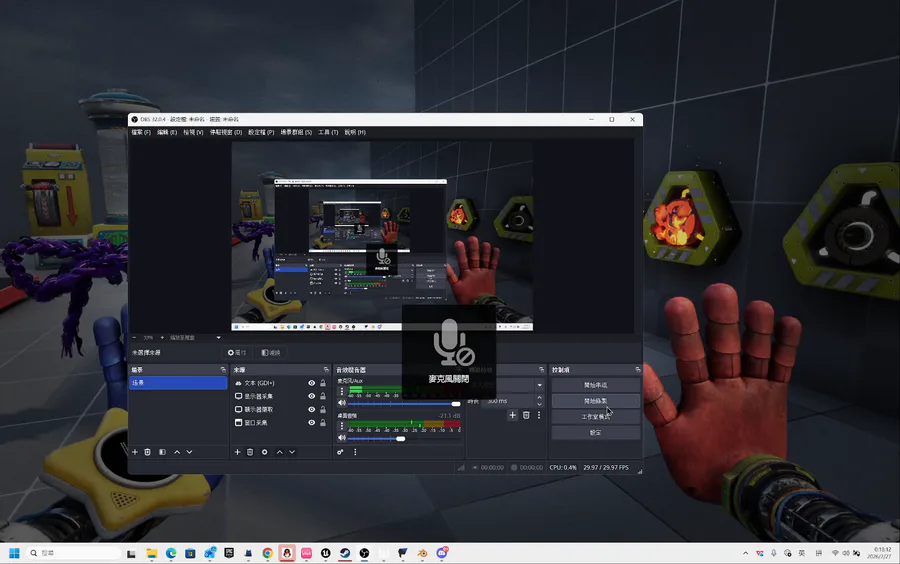The height and width of the screenshot is (564, 900).
Task: Remove selected source with trash icon
Action: pos(250,452)
